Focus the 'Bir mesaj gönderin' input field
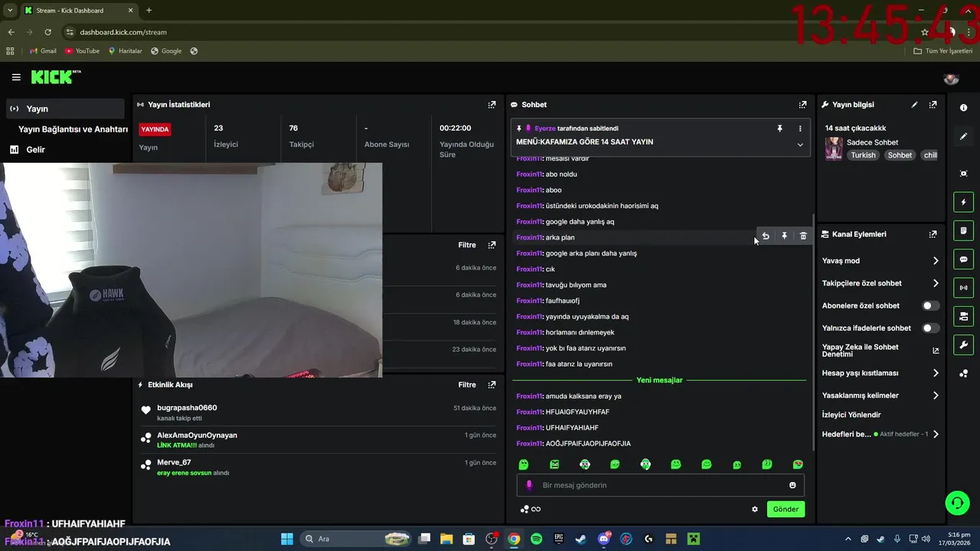Viewport: 980px width, 551px height. pyautogui.click(x=660, y=485)
